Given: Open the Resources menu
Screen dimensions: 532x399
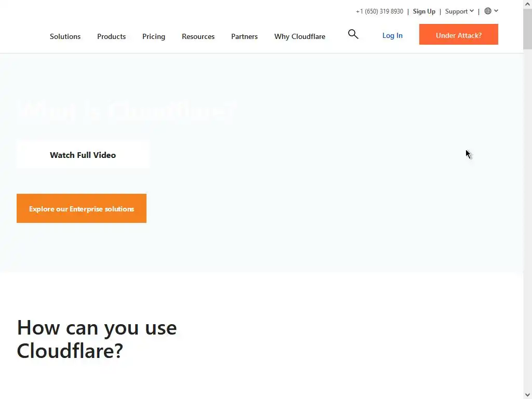Looking at the screenshot, I should (198, 36).
